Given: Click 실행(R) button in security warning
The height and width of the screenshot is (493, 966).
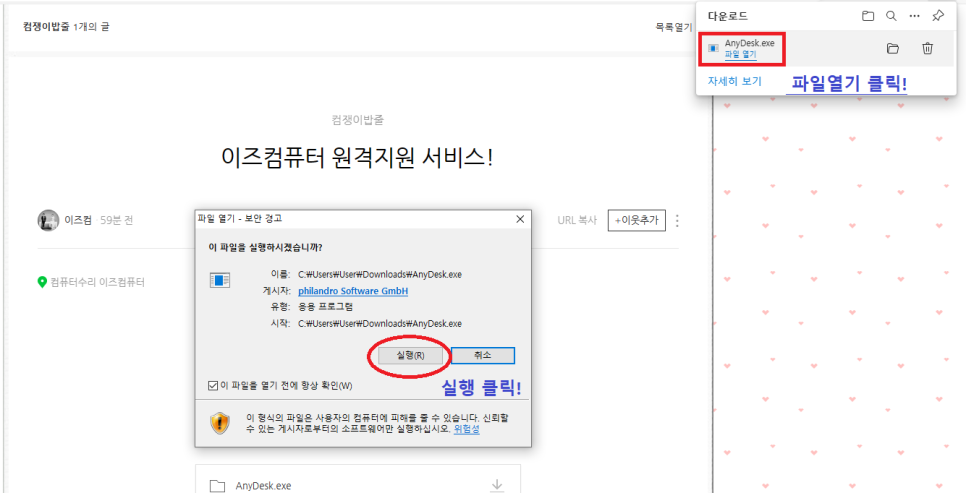Looking at the screenshot, I should click(x=410, y=356).
